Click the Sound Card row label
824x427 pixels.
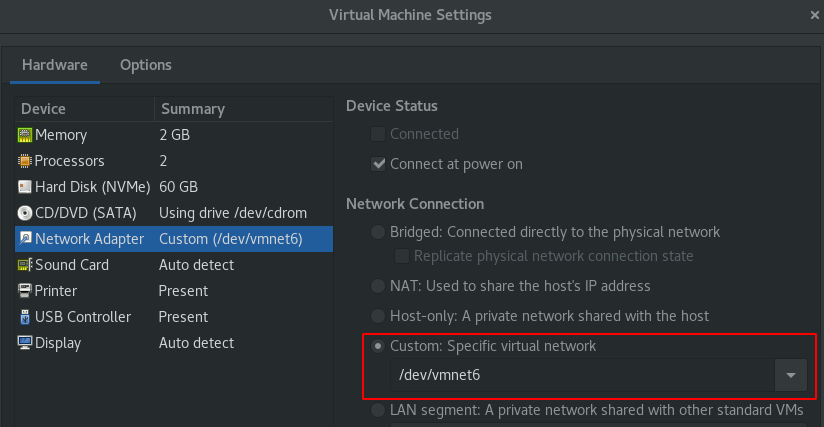click(71, 265)
